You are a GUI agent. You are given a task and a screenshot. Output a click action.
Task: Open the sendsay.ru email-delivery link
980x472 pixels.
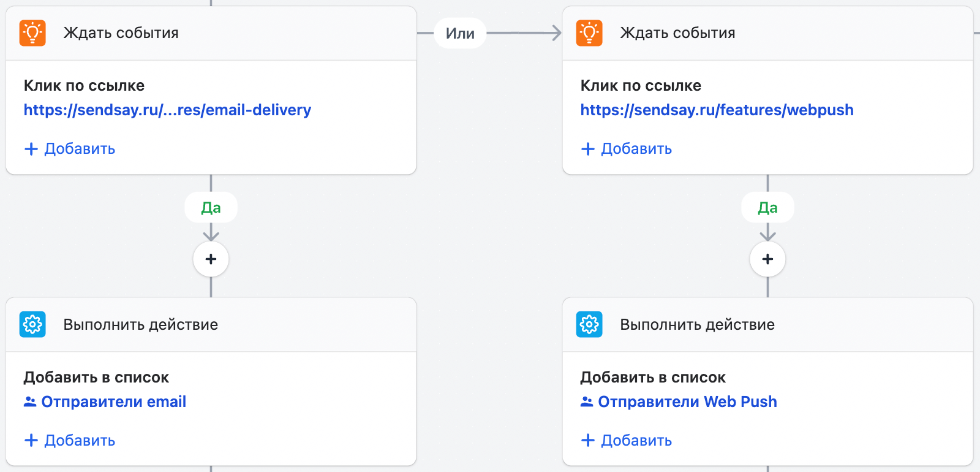167,110
